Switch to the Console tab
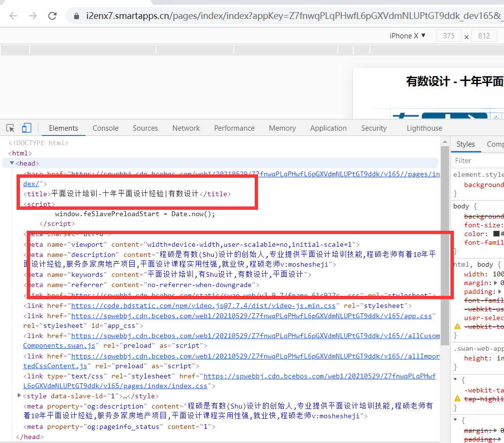Viewport: 504px width, 443px height. click(x=105, y=128)
